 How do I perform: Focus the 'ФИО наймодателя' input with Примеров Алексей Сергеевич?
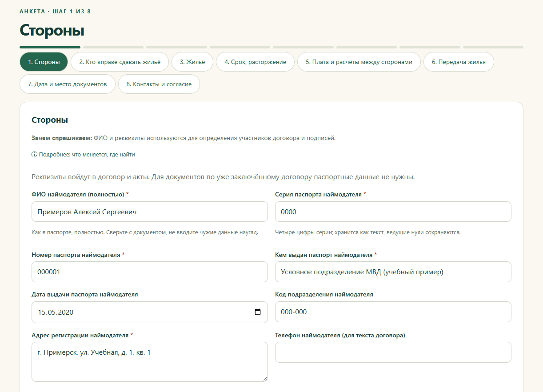click(150, 212)
